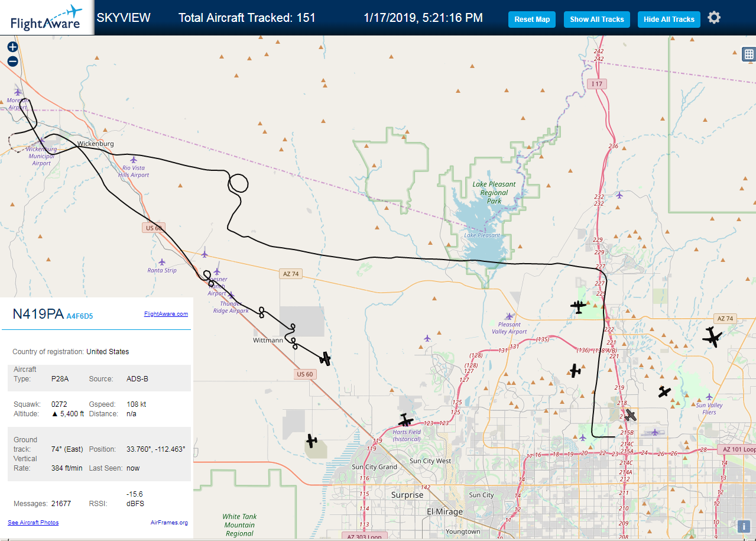
Task: Click the Ranta Strip airport marker
Action: point(162,262)
